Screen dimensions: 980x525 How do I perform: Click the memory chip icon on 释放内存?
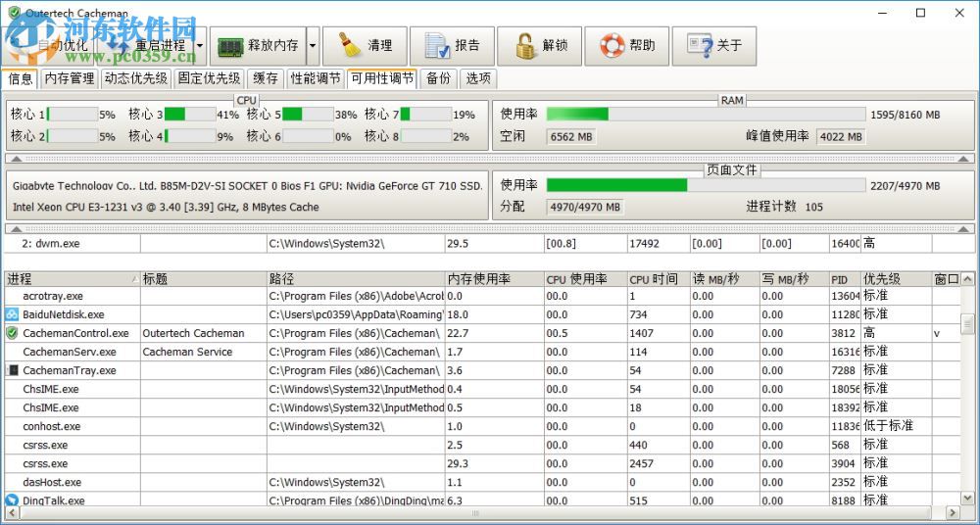click(229, 46)
